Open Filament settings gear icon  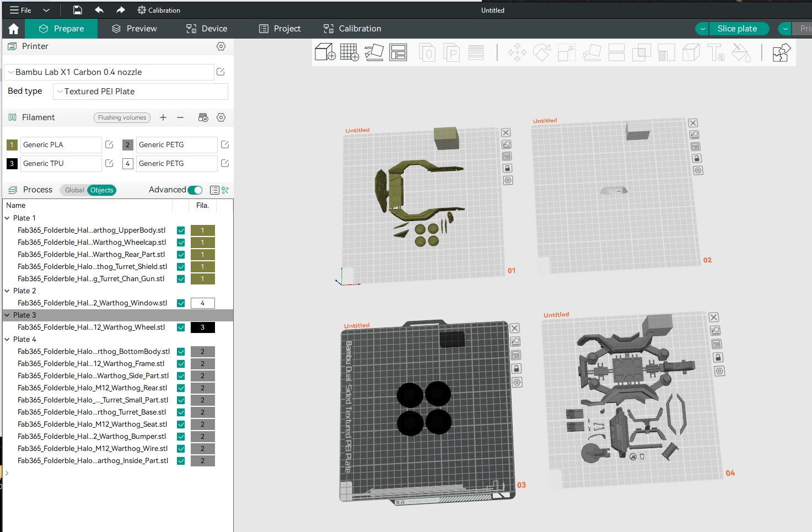pyautogui.click(x=221, y=117)
